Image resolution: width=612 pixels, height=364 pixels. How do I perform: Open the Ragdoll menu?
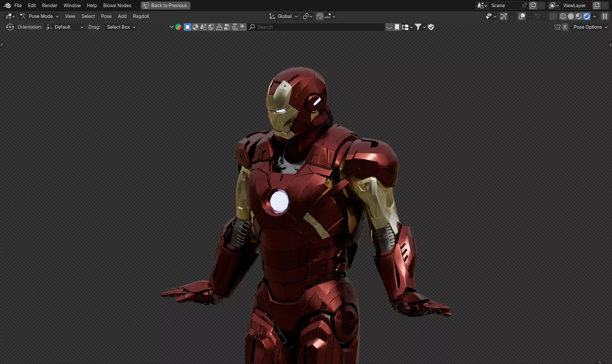(141, 16)
